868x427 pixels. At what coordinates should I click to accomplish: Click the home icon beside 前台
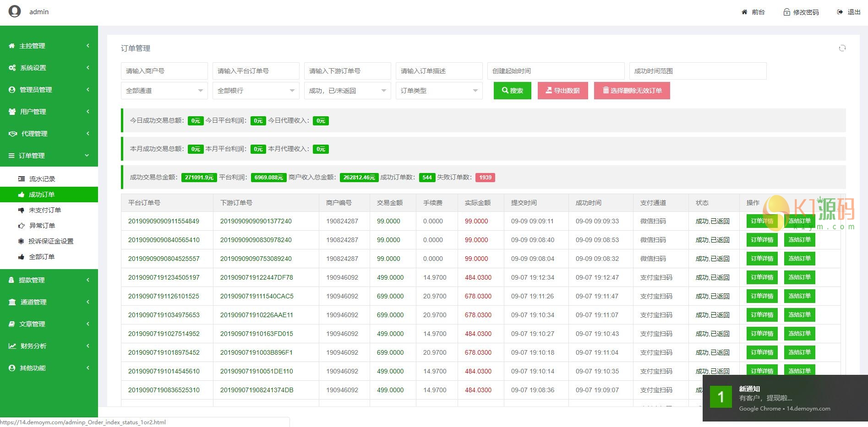click(x=744, y=12)
